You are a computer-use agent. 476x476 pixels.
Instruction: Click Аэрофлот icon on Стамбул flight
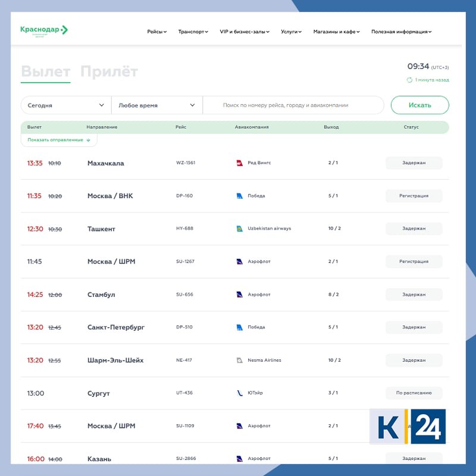coord(240,295)
